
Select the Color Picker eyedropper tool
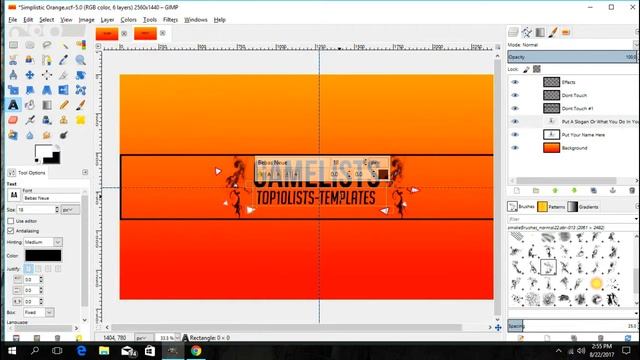coord(64,60)
